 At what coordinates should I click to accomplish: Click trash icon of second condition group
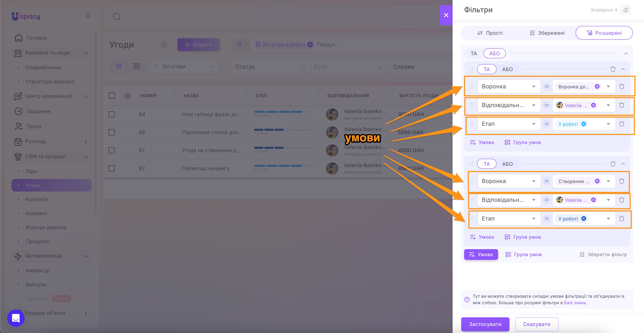[x=613, y=164]
